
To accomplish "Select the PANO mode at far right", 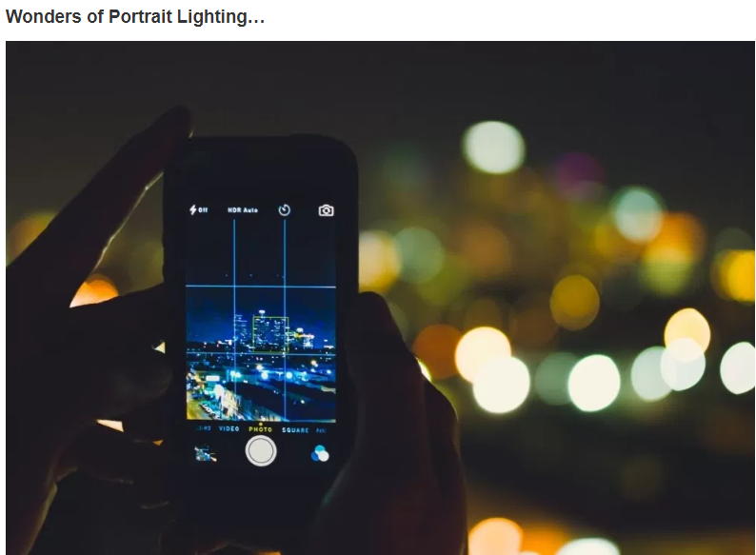I will click(x=321, y=430).
